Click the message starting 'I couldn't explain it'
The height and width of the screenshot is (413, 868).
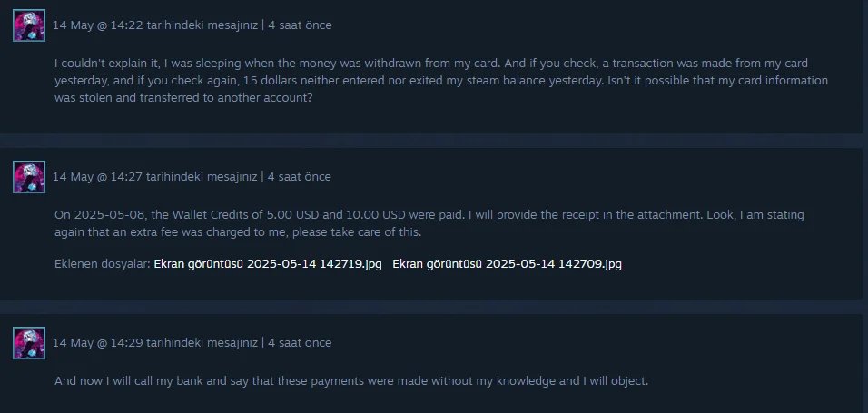[441, 80]
